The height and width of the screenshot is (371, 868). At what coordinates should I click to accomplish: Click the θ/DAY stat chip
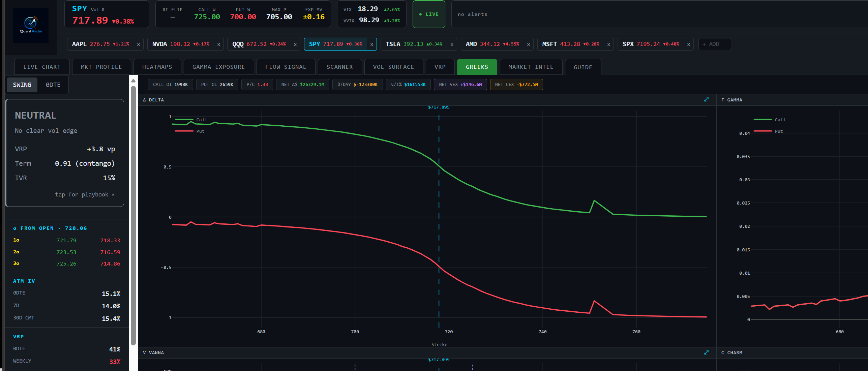pos(357,85)
